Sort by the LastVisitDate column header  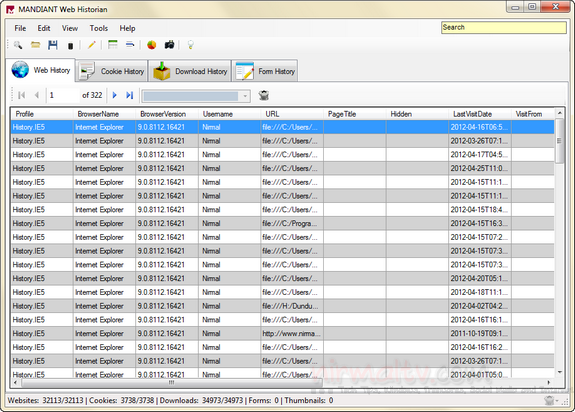480,114
